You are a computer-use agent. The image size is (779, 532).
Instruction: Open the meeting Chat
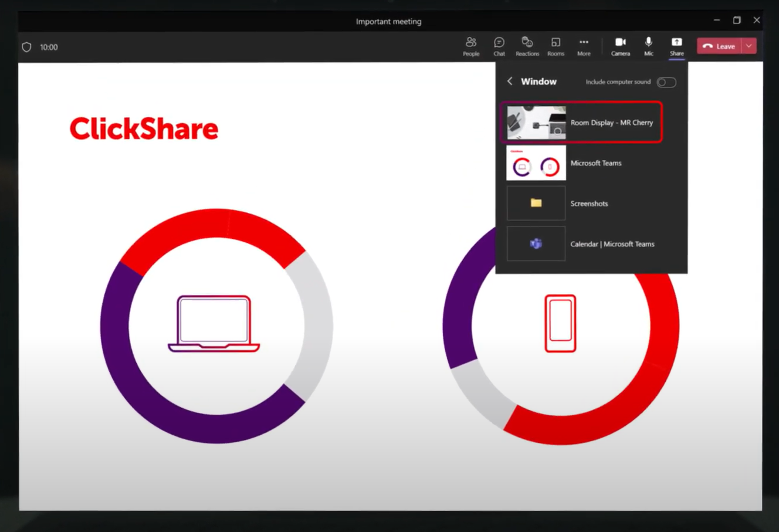(x=499, y=46)
